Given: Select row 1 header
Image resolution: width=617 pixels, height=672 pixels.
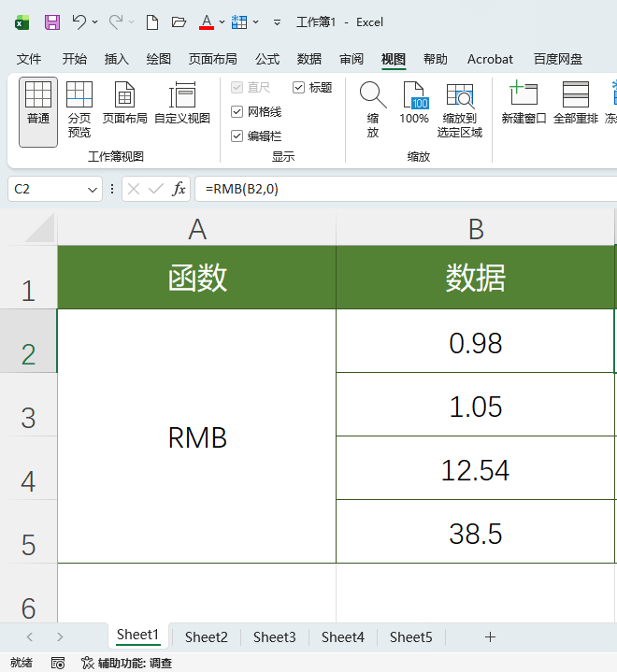Looking at the screenshot, I should (x=28, y=278).
